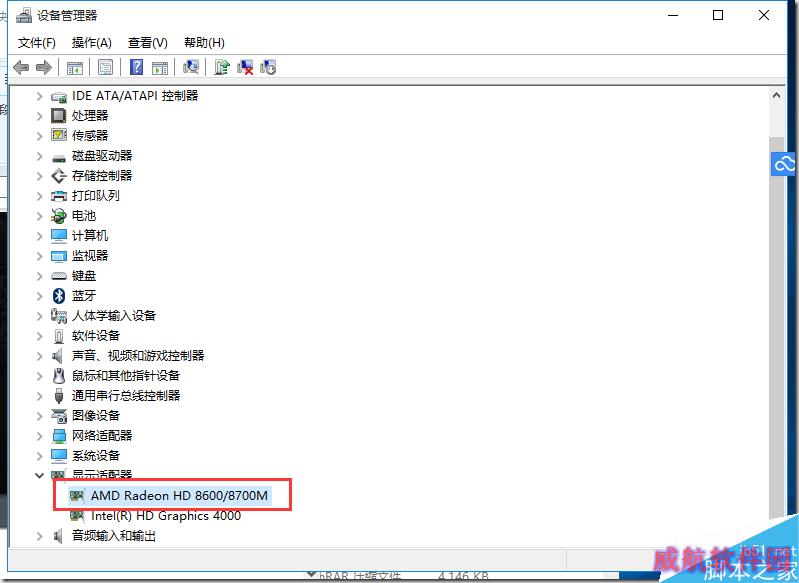Viewport: 799px width, 583px height.
Task: Click the 传感器 sensor icon
Action: click(59, 135)
